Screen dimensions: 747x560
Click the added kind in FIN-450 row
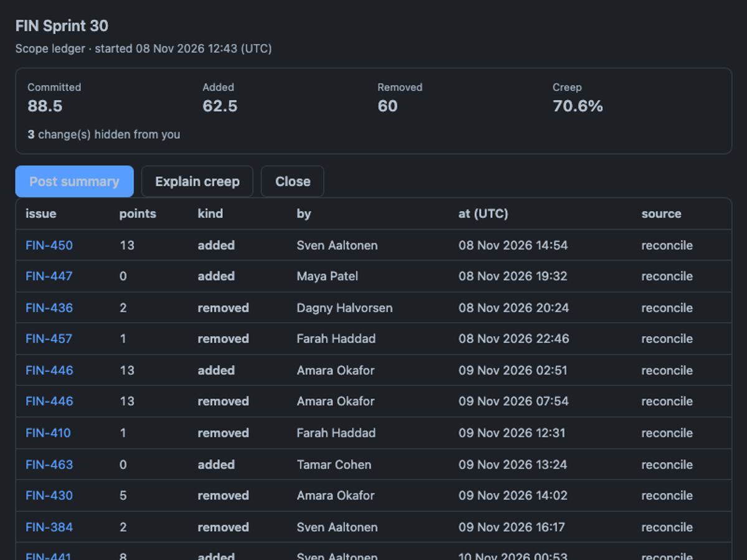pos(216,245)
